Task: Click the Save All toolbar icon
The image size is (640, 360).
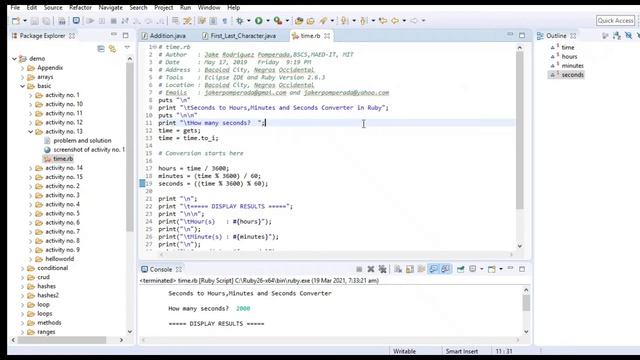Action: 46,20
